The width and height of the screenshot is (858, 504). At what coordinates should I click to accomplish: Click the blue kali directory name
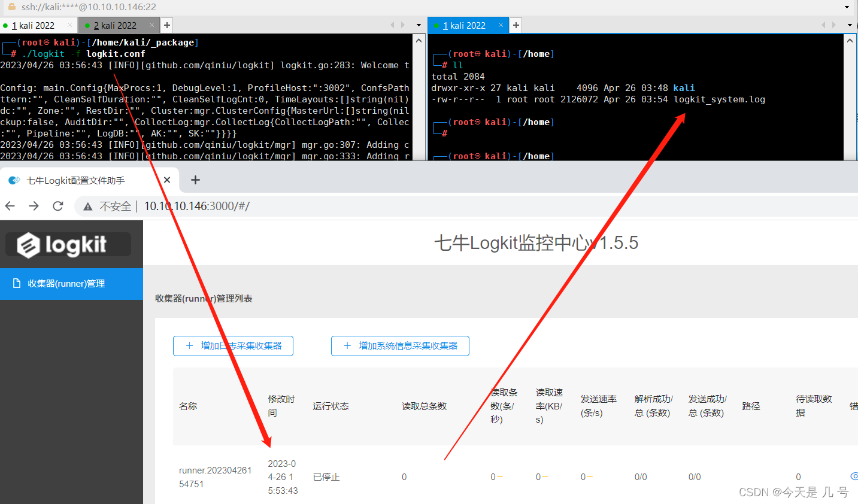pyautogui.click(x=684, y=88)
